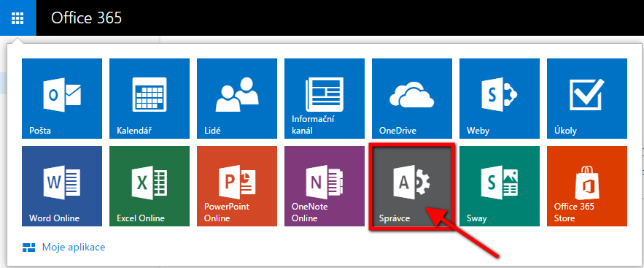
Task: Open the Pošta mail tile
Action: pyautogui.click(x=62, y=99)
